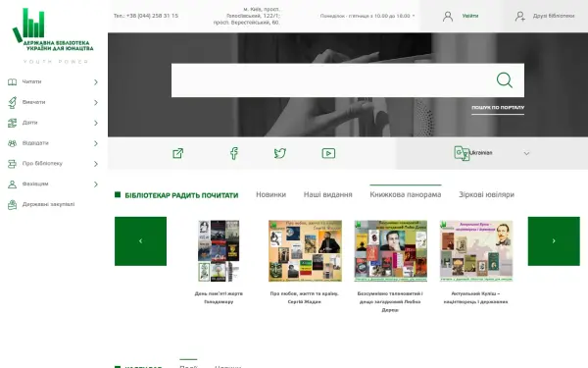Expand the Діяти submenu chevron
This screenshot has width=588, height=368.
(96, 124)
